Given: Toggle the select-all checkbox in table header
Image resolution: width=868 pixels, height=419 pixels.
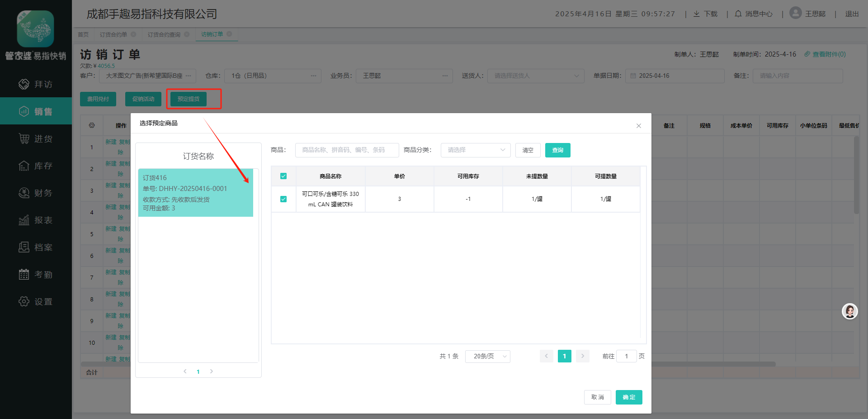Looking at the screenshot, I should tap(283, 176).
